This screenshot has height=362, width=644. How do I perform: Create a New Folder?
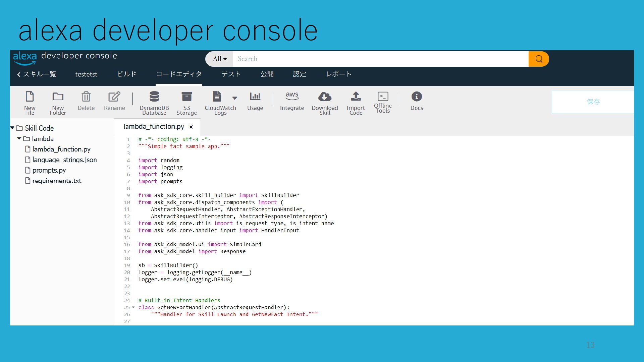[x=58, y=97]
